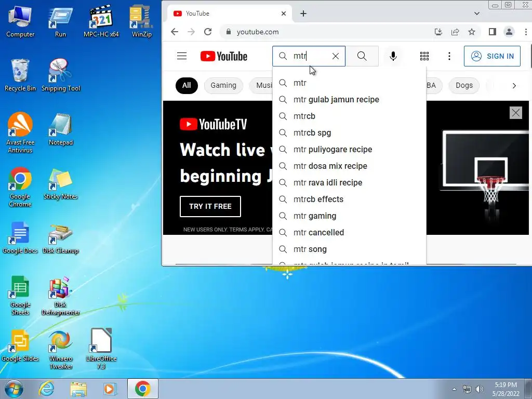Open tab search dropdown arrow

(477, 14)
